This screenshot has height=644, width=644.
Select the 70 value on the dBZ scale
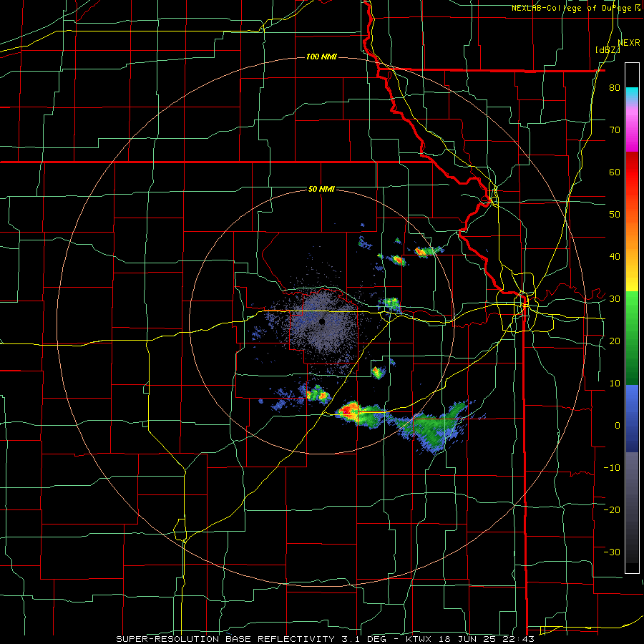(615, 130)
